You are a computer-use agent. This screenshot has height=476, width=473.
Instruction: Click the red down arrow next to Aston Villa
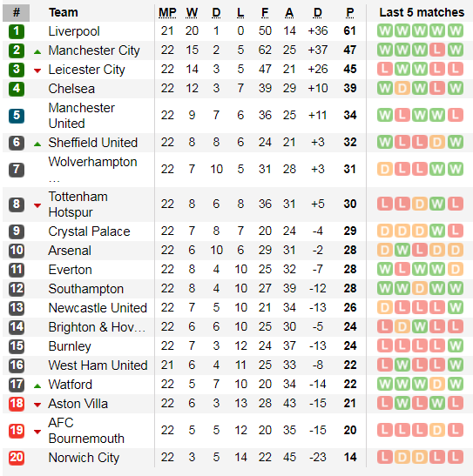(37, 405)
